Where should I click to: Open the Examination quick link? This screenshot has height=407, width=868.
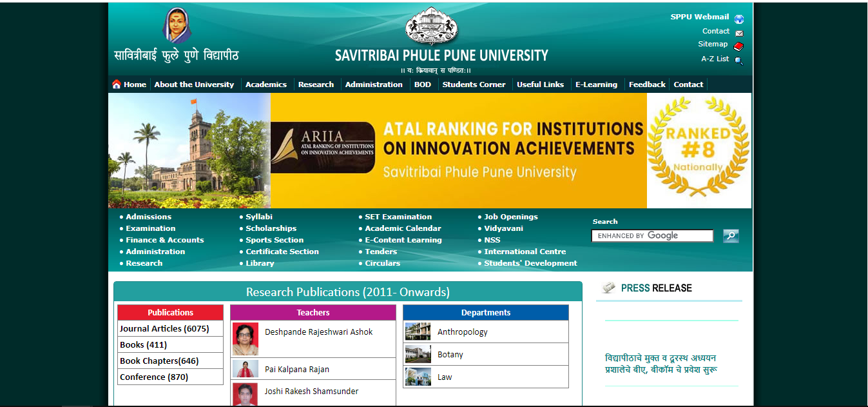point(150,228)
